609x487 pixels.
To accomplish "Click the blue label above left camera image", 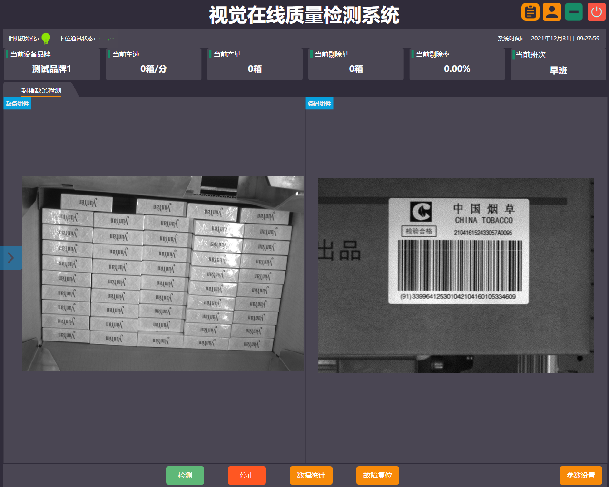I will point(17,103).
